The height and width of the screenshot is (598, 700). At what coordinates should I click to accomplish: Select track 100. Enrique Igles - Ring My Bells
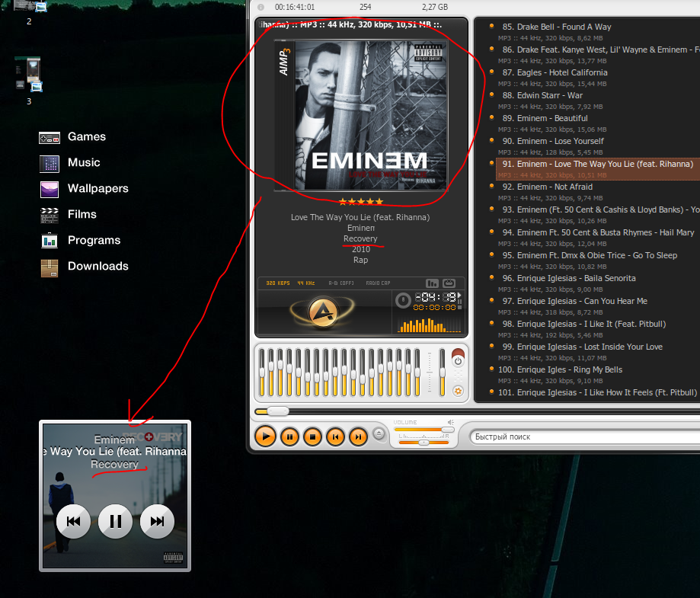coord(597,374)
